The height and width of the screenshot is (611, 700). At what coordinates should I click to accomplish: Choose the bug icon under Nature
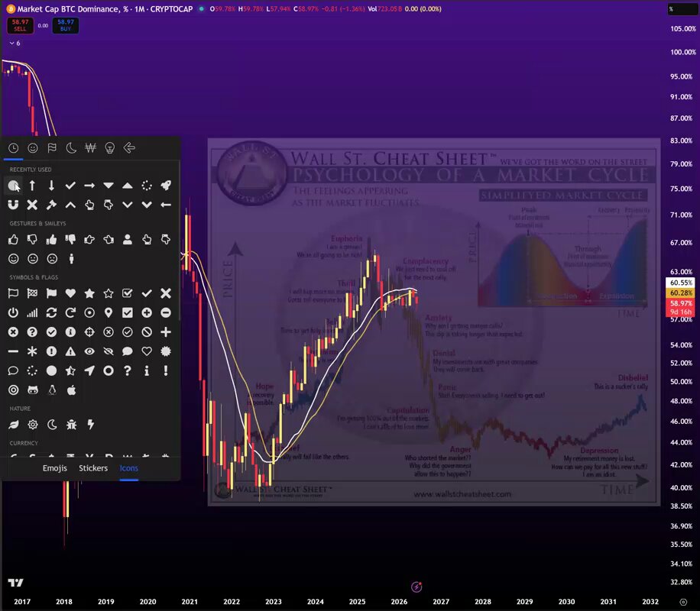click(x=71, y=425)
